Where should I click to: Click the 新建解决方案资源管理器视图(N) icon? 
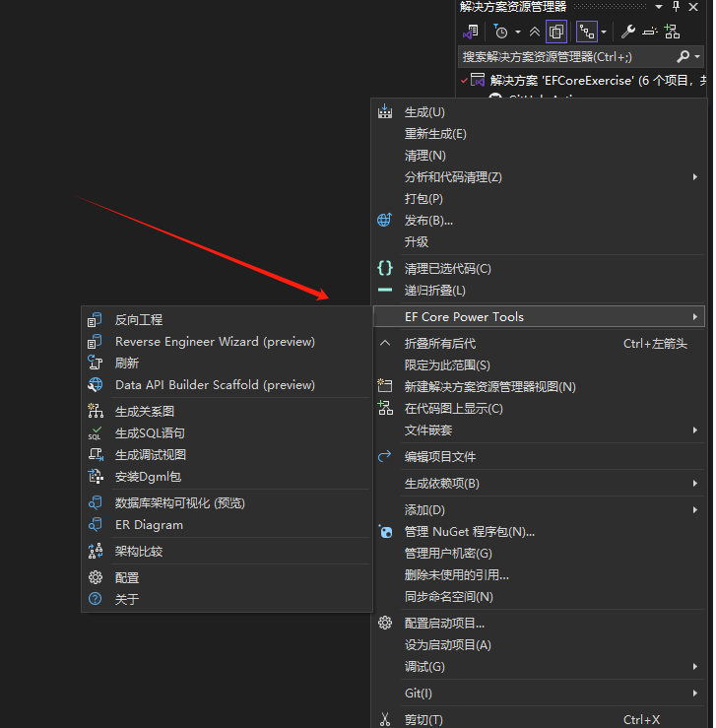pyautogui.click(x=385, y=386)
